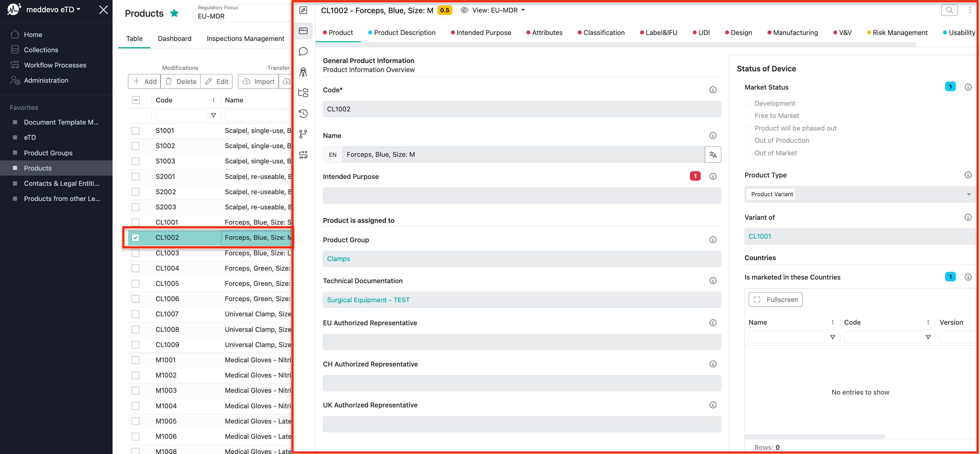The width and height of the screenshot is (980, 454).
Task: Click info icon beside Name field
Action: (713, 136)
